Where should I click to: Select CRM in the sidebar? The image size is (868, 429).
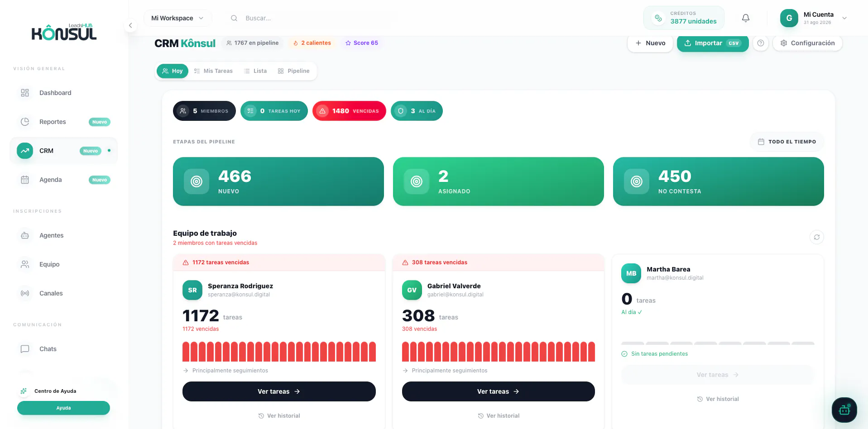tap(64, 151)
